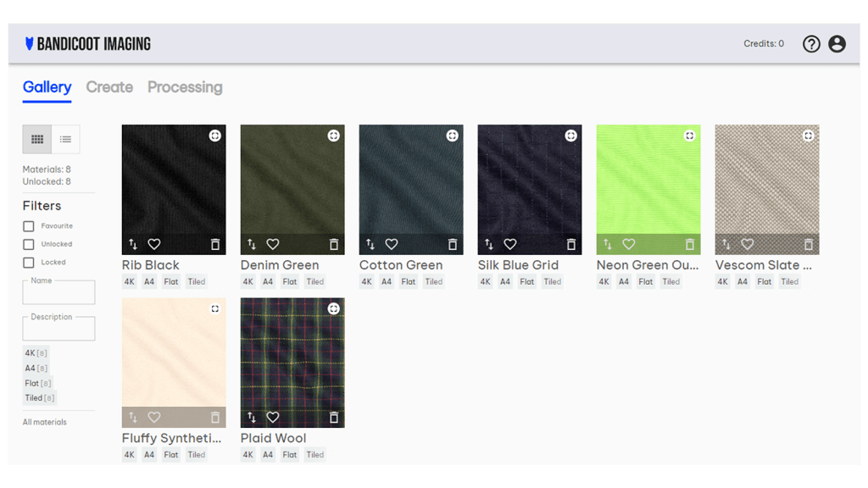Viewport: 868px width, 488px height.
Task: Switch to grid view layout
Action: [37, 139]
